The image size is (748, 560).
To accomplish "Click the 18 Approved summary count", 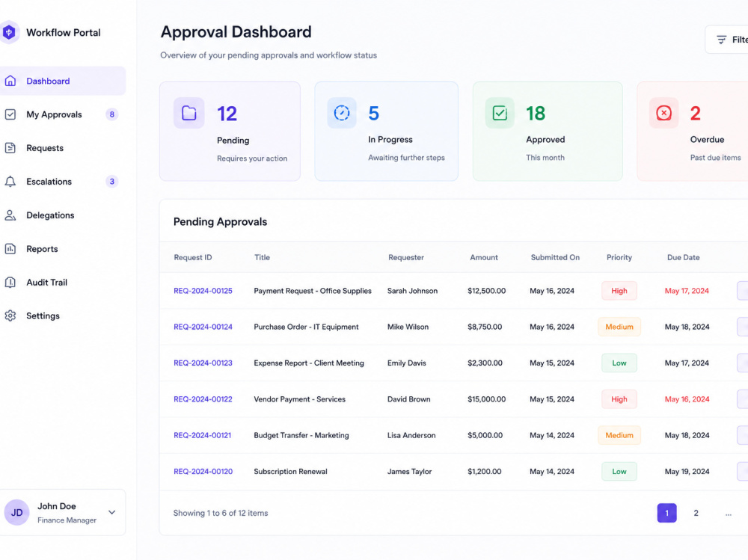I will click(x=536, y=114).
